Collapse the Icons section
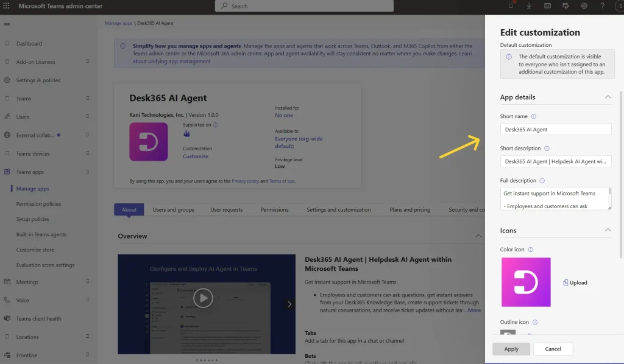The image size is (624, 364). (608, 230)
